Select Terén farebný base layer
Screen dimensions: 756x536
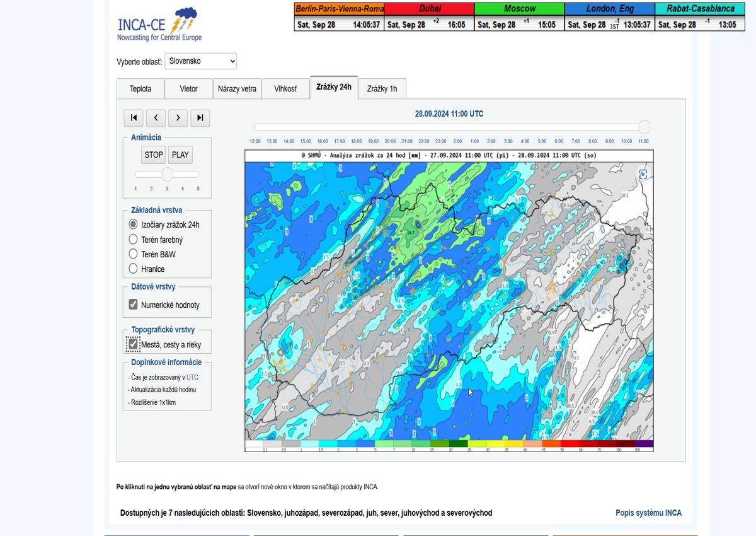(x=133, y=240)
